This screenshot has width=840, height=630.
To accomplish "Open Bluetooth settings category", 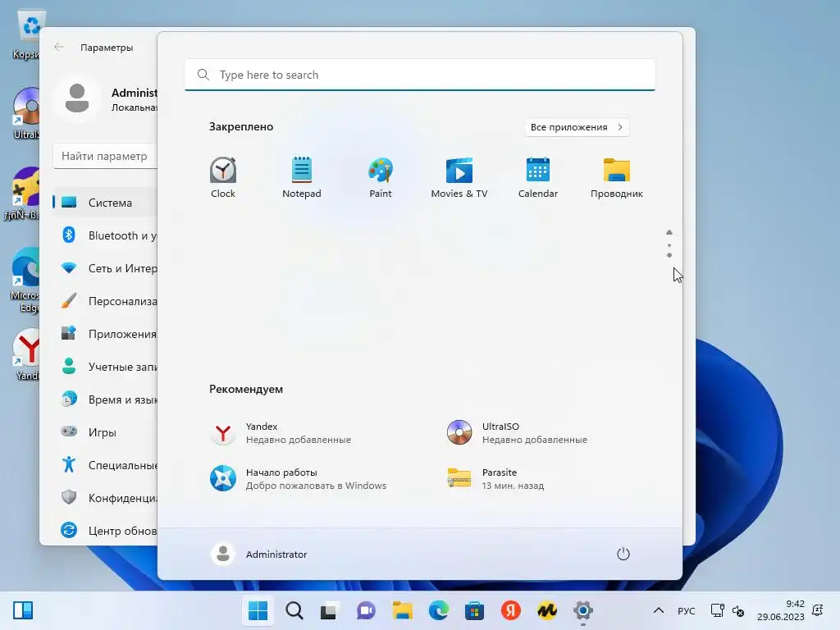I will pos(105,235).
